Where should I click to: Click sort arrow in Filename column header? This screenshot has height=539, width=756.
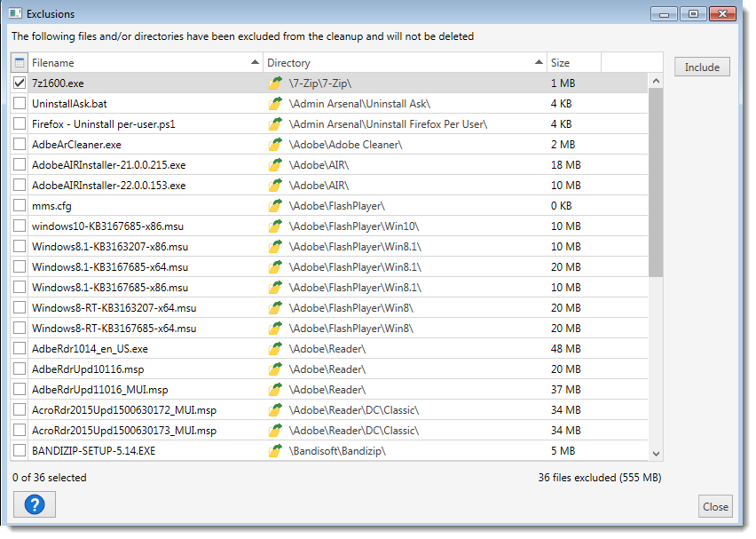(x=255, y=63)
